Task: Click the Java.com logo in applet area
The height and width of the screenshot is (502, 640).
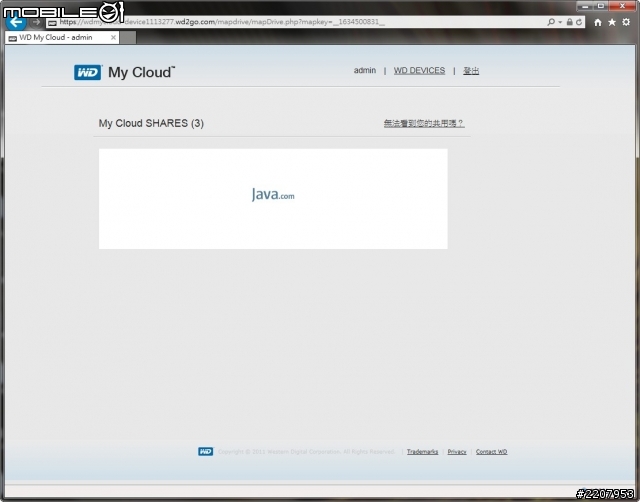Action: pyautogui.click(x=273, y=194)
